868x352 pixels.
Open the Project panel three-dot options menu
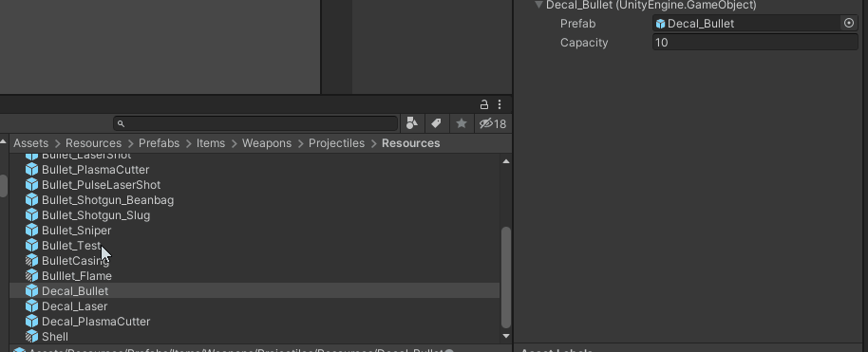pos(500,104)
